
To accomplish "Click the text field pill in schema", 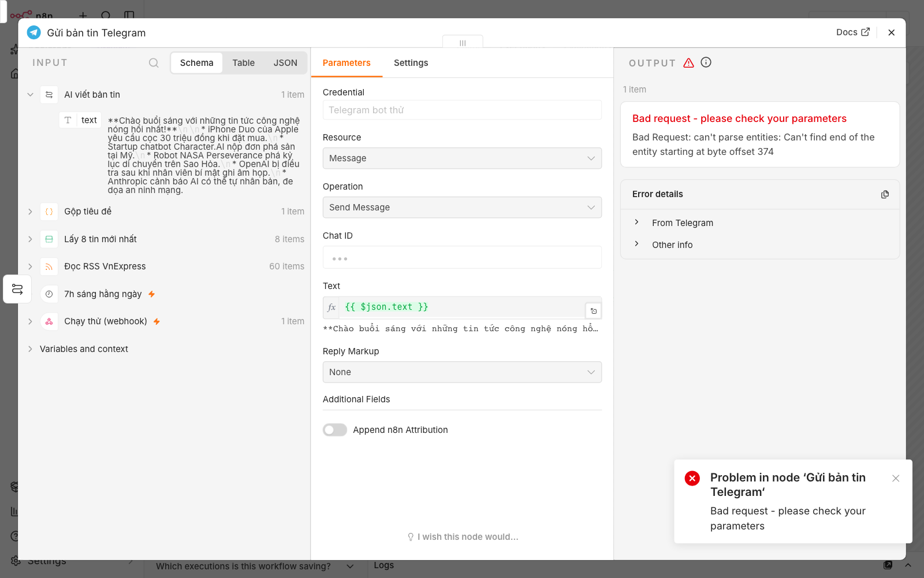I will (x=80, y=120).
